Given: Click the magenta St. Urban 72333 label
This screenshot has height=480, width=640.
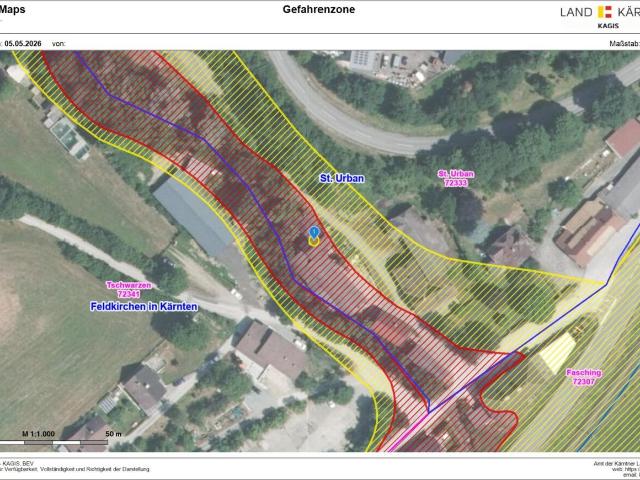Looking at the screenshot, I should click(x=456, y=178).
